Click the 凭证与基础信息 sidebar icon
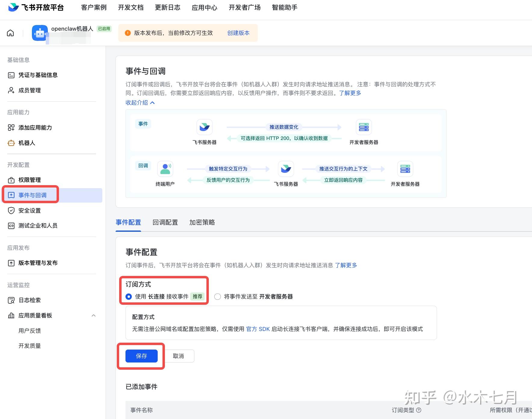 (x=11, y=75)
